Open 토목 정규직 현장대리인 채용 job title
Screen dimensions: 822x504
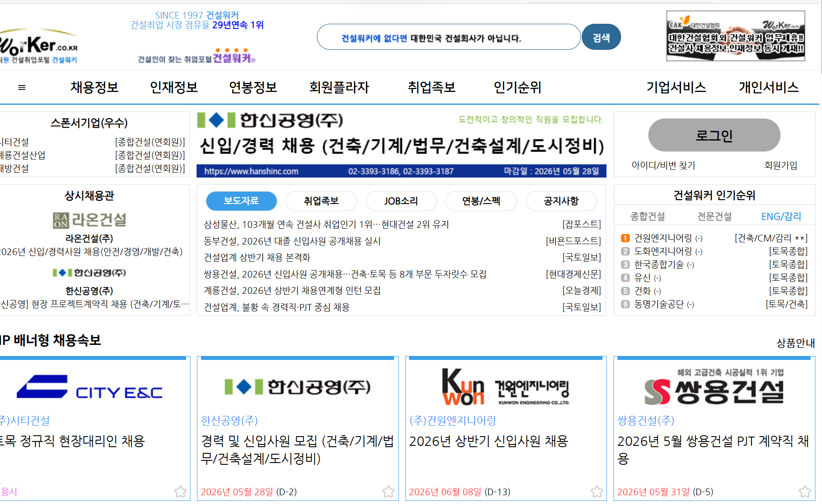[73, 441]
